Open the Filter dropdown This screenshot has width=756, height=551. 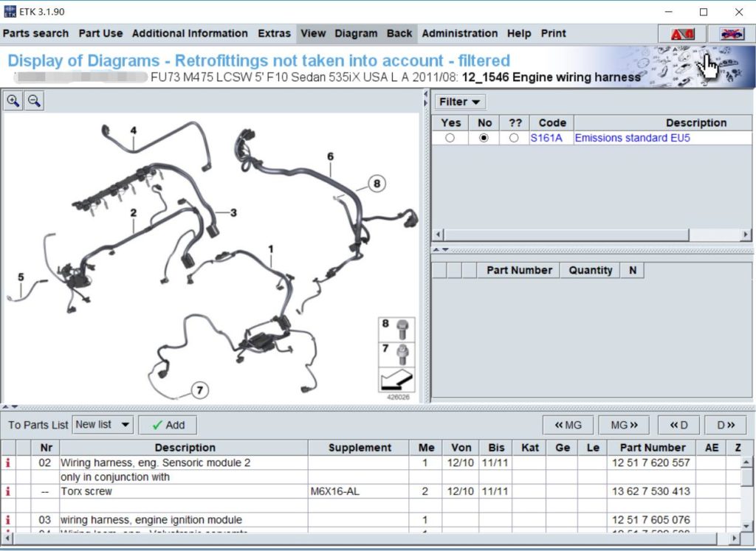tap(459, 101)
